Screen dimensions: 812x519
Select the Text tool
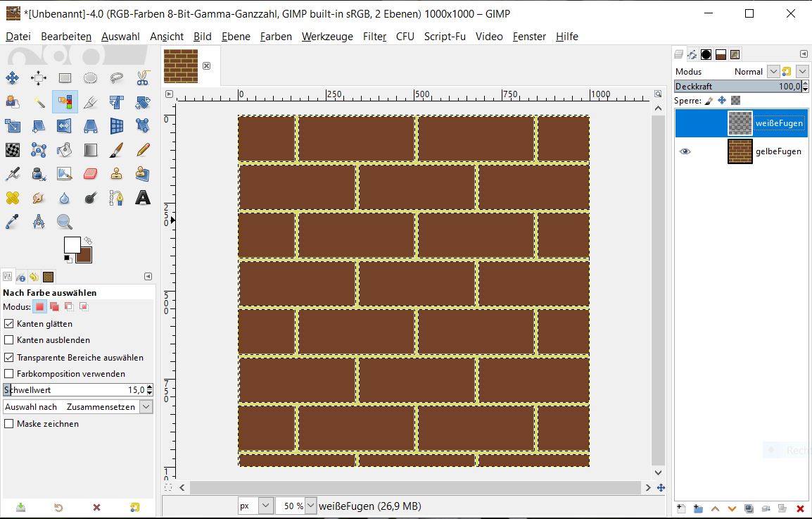[142, 198]
